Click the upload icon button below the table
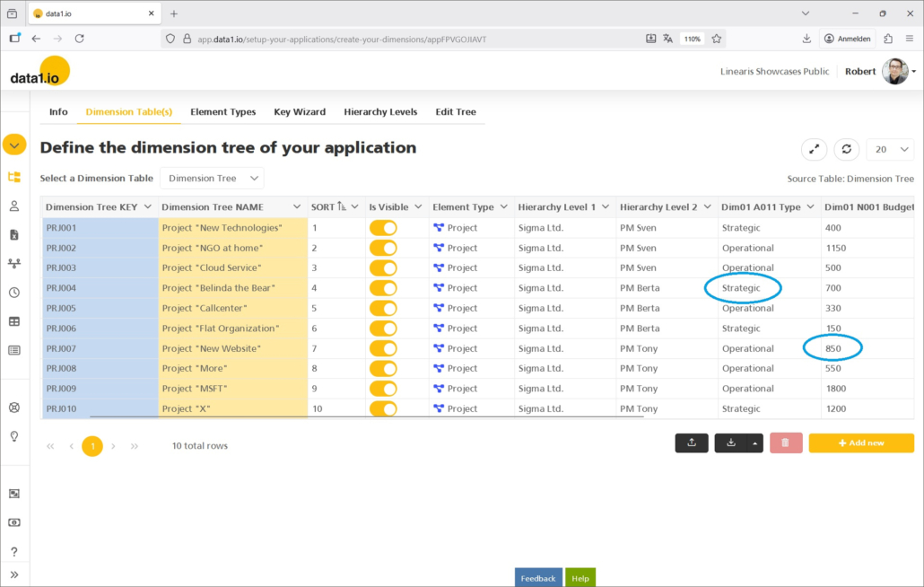The image size is (924, 587). point(691,442)
